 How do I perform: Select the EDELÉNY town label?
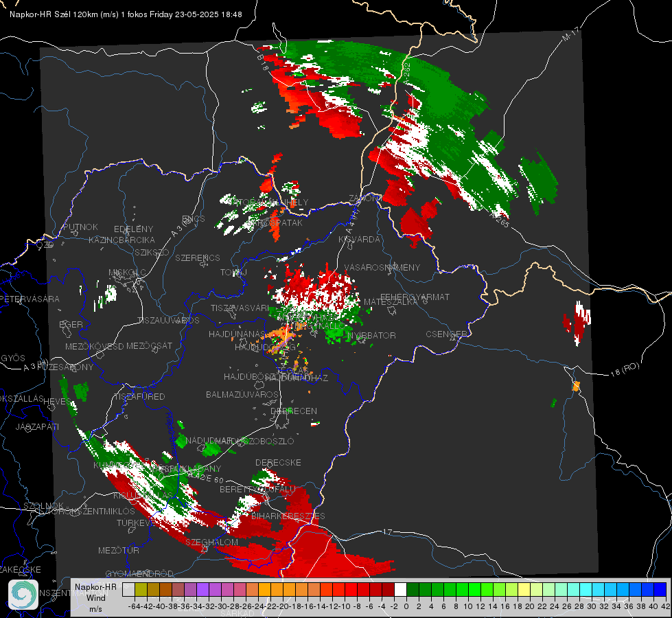pos(133,229)
